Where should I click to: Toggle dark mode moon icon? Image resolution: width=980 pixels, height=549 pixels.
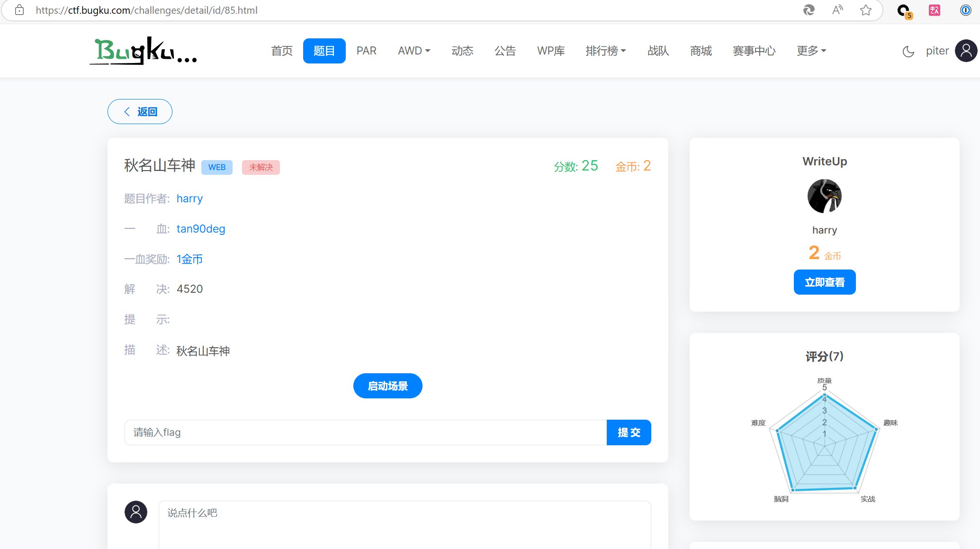908,51
